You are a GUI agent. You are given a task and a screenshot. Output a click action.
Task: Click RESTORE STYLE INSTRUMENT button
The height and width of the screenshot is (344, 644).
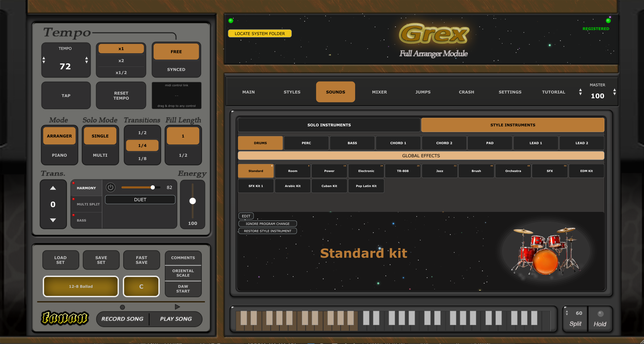tap(267, 231)
